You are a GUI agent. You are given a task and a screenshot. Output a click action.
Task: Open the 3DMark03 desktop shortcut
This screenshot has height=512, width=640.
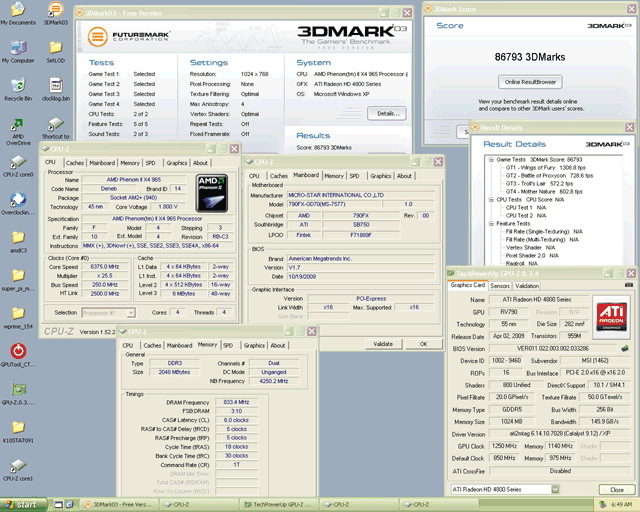coord(56,10)
